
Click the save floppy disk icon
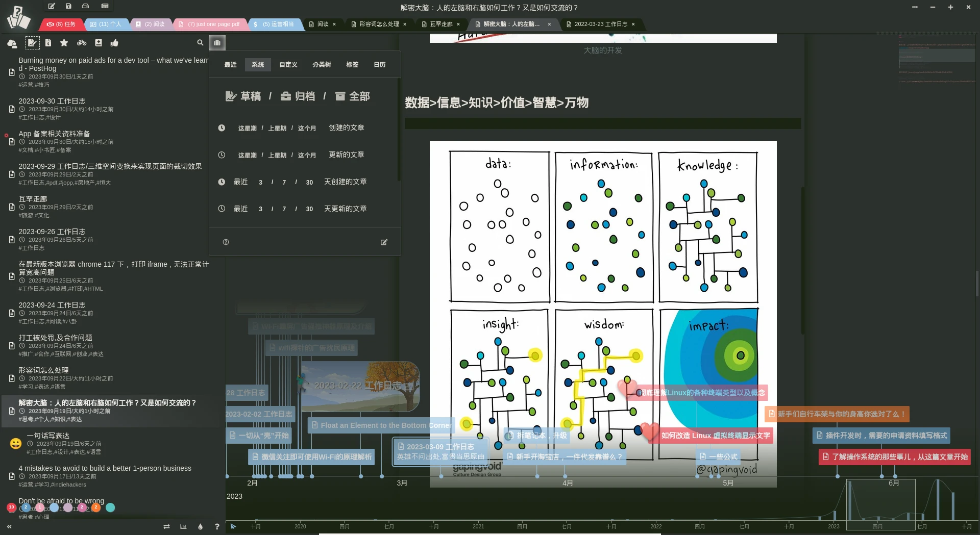[68, 6]
